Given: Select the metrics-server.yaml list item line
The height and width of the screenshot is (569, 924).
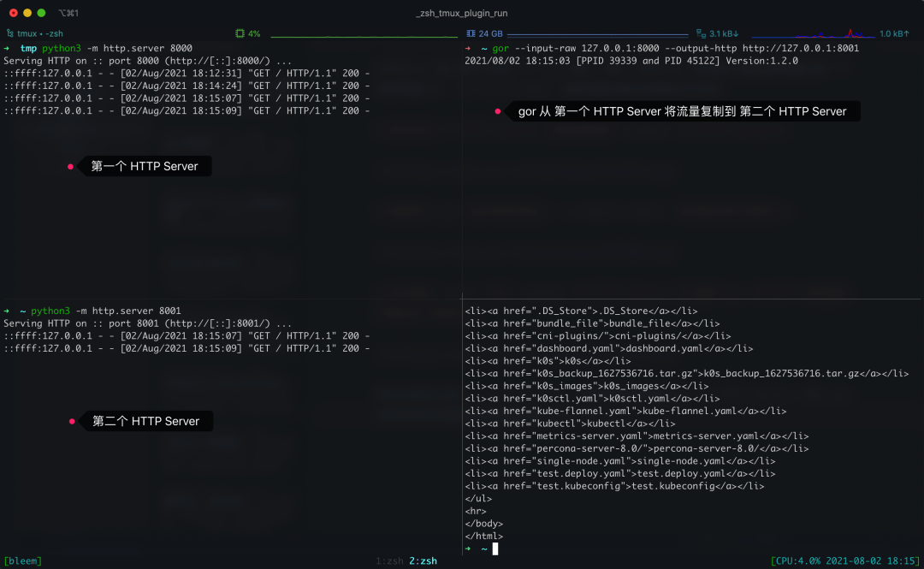Looking at the screenshot, I should click(637, 436).
